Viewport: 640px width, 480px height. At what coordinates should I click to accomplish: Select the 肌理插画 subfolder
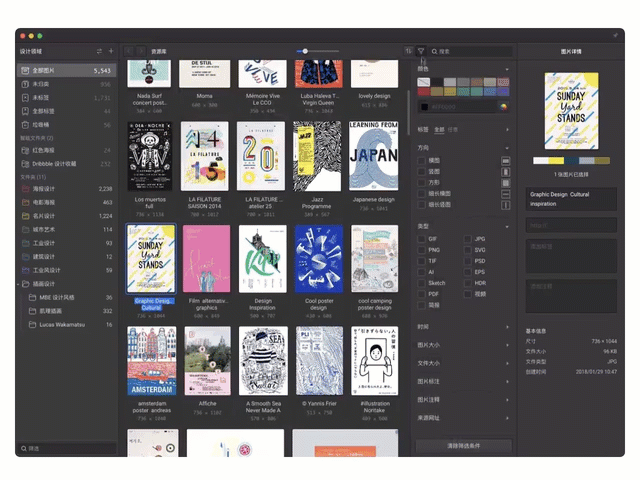click(67, 311)
